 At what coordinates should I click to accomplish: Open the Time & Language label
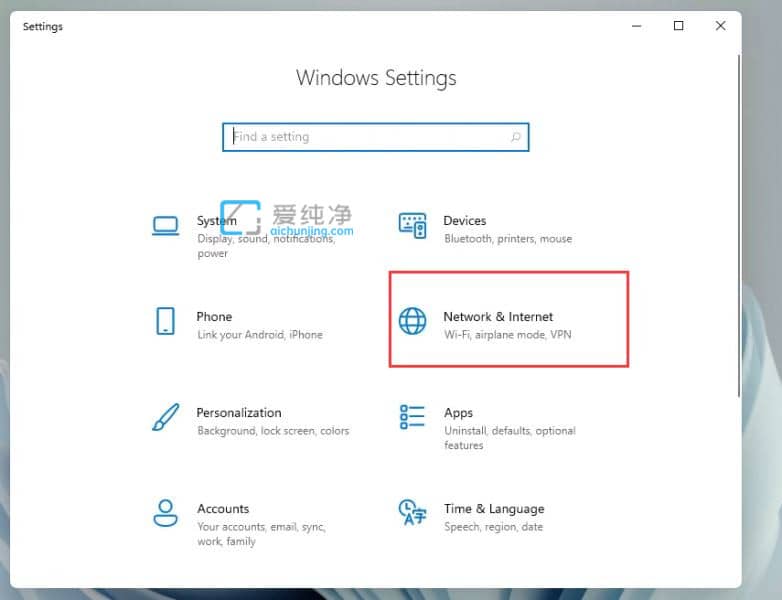tap(494, 509)
